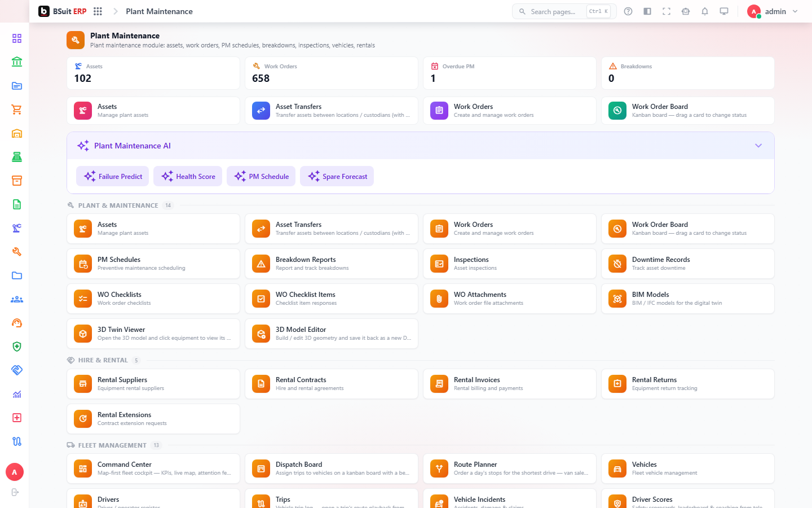Open WO Checklists card
Image resolution: width=812 pixels, height=508 pixels.
coord(153,299)
